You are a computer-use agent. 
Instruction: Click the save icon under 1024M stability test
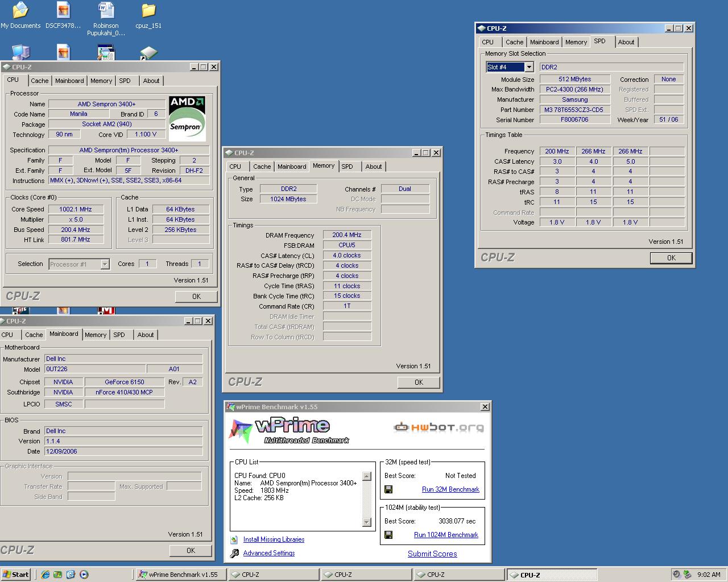tap(388, 535)
